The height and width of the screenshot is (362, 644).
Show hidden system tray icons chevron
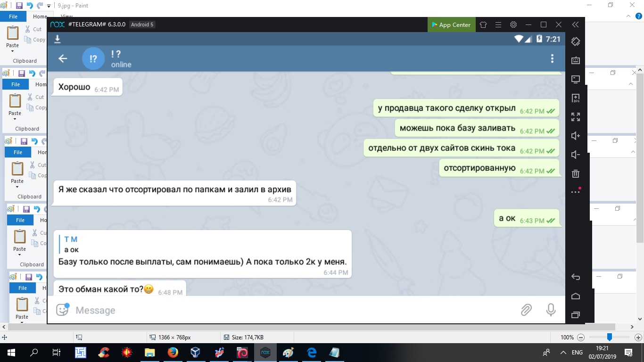[x=563, y=353]
